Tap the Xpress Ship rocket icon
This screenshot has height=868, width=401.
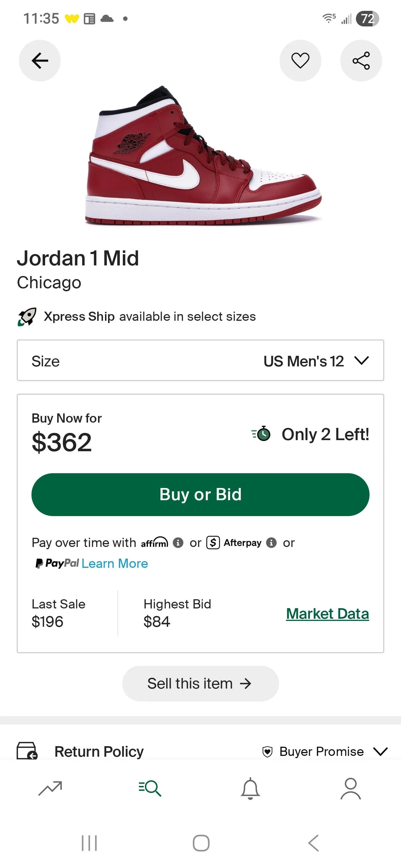tap(27, 316)
